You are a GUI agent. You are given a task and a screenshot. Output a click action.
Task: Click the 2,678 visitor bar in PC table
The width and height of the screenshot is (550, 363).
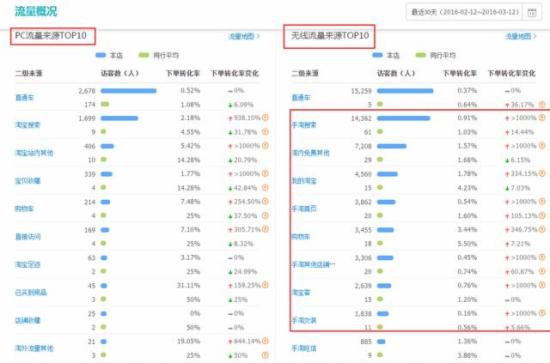tap(128, 91)
